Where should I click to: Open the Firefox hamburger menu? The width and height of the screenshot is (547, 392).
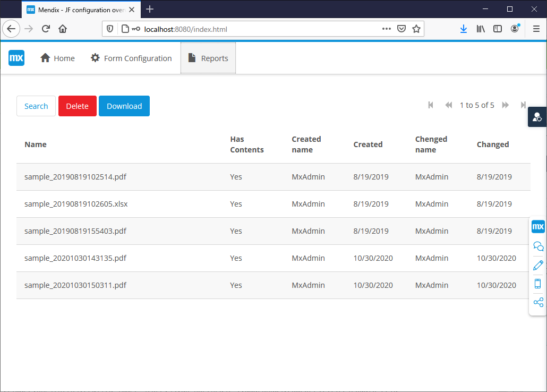[536, 29]
